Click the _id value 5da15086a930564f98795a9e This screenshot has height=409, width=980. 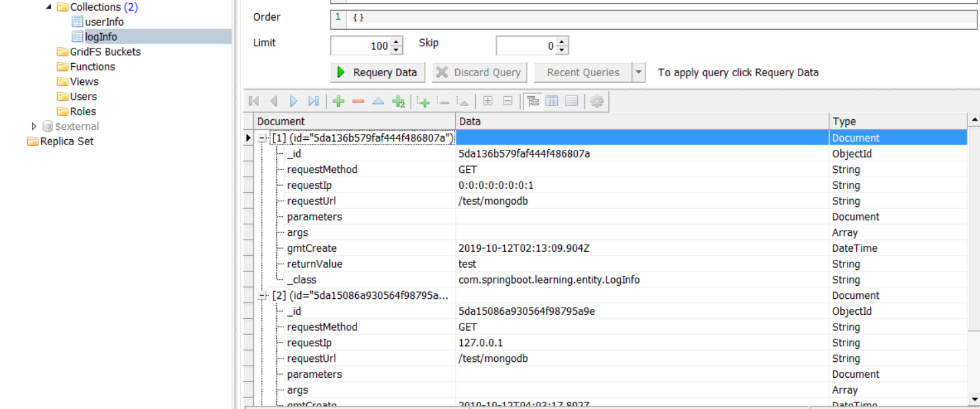pyautogui.click(x=527, y=311)
